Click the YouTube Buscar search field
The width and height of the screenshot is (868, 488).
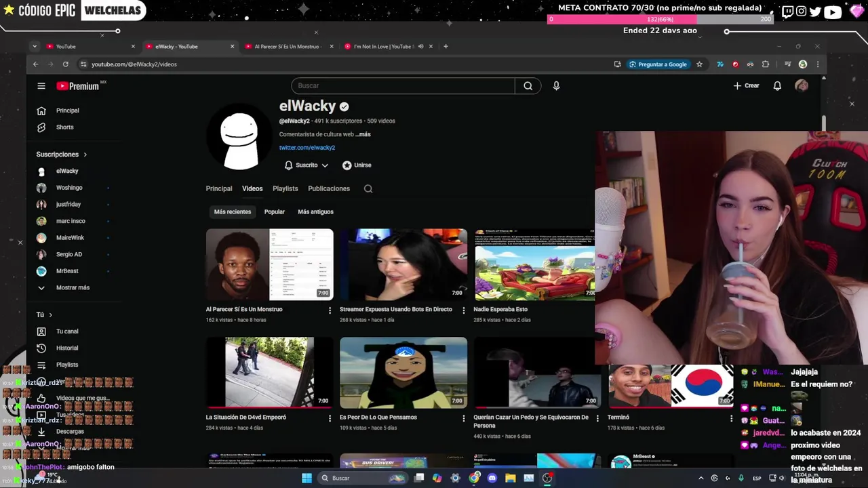pos(403,86)
